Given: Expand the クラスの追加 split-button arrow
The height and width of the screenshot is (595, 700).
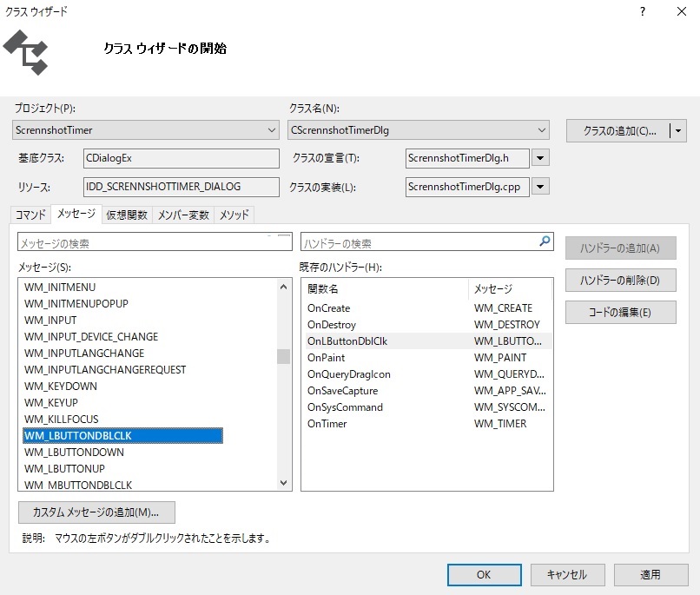Looking at the screenshot, I should pos(678,131).
